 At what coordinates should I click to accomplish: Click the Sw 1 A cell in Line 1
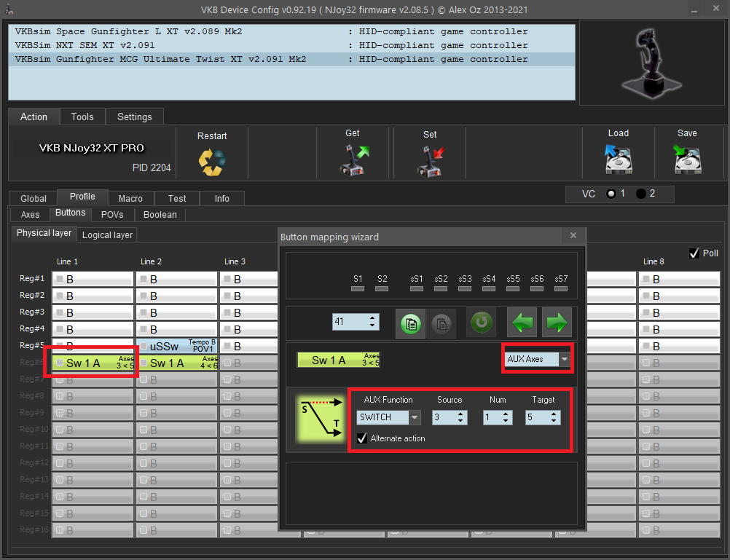(x=93, y=363)
